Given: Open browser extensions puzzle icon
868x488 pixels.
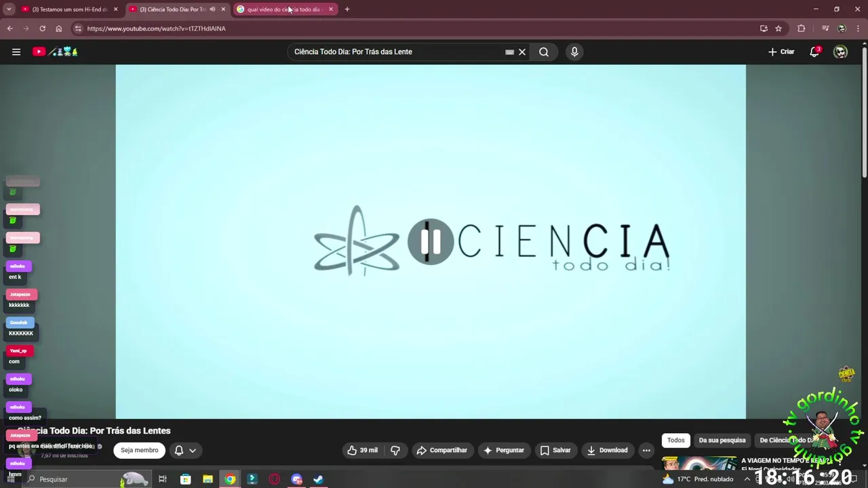Looking at the screenshot, I should pos(802,28).
